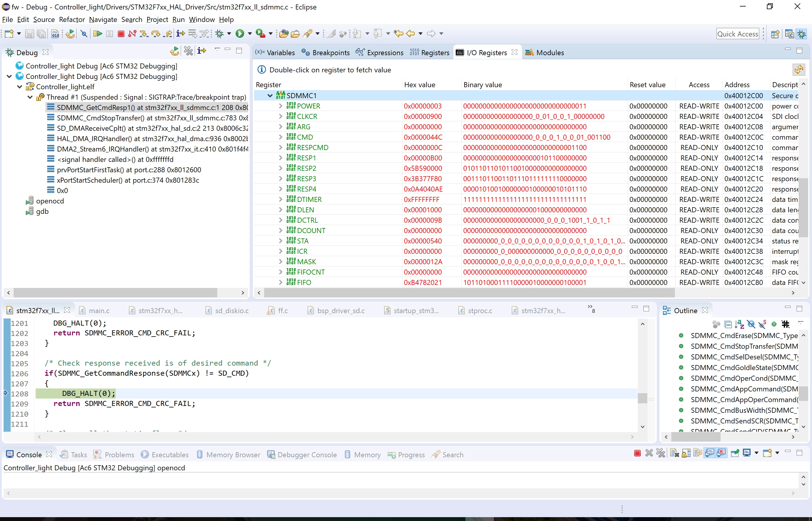The width and height of the screenshot is (812, 521).
Task: Open the main.c editor tab
Action: [99, 310]
